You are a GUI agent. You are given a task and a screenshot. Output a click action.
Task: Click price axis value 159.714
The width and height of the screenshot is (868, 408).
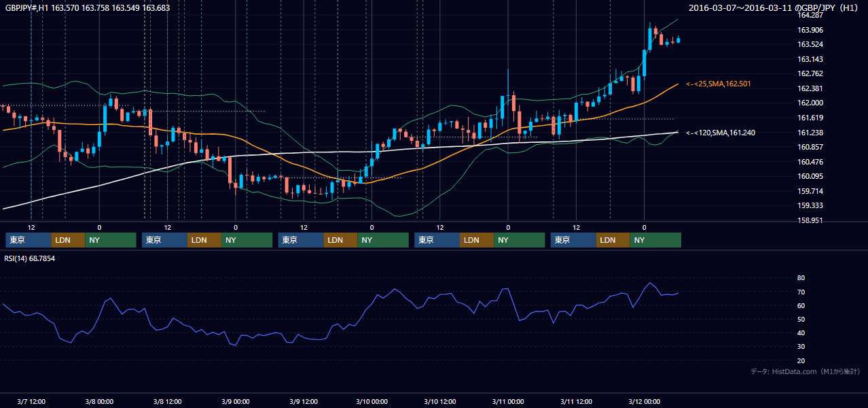click(x=810, y=191)
